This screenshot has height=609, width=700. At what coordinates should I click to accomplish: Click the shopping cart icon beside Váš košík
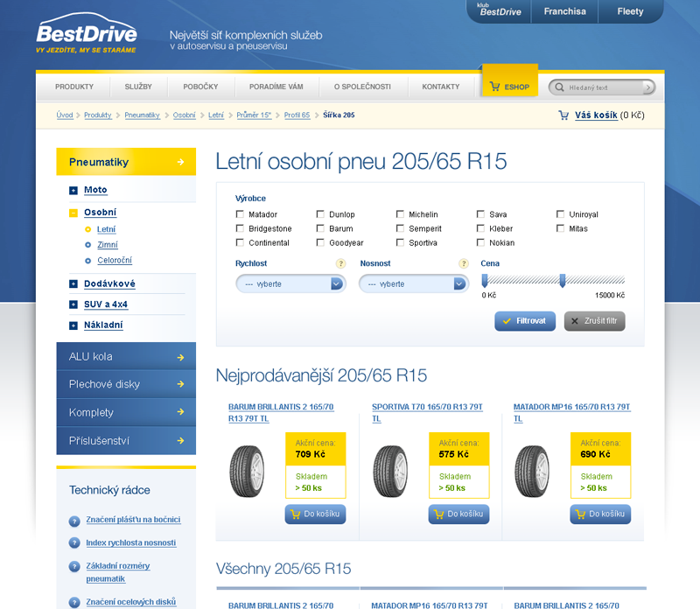pos(563,115)
